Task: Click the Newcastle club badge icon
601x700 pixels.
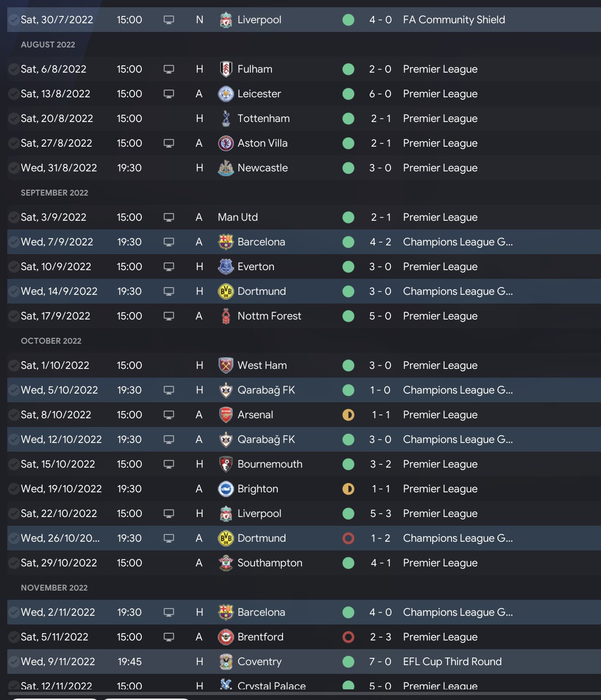Action: point(225,168)
